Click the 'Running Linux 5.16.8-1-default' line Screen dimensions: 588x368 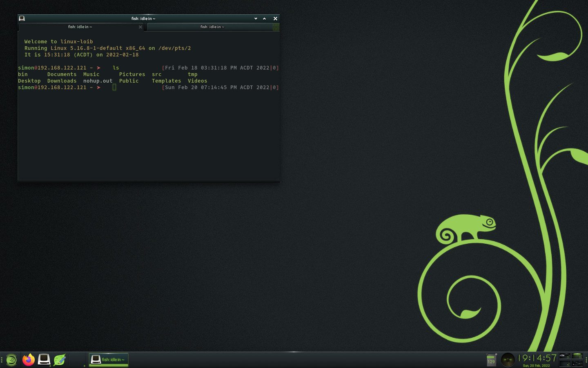pyautogui.click(x=108, y=48)
